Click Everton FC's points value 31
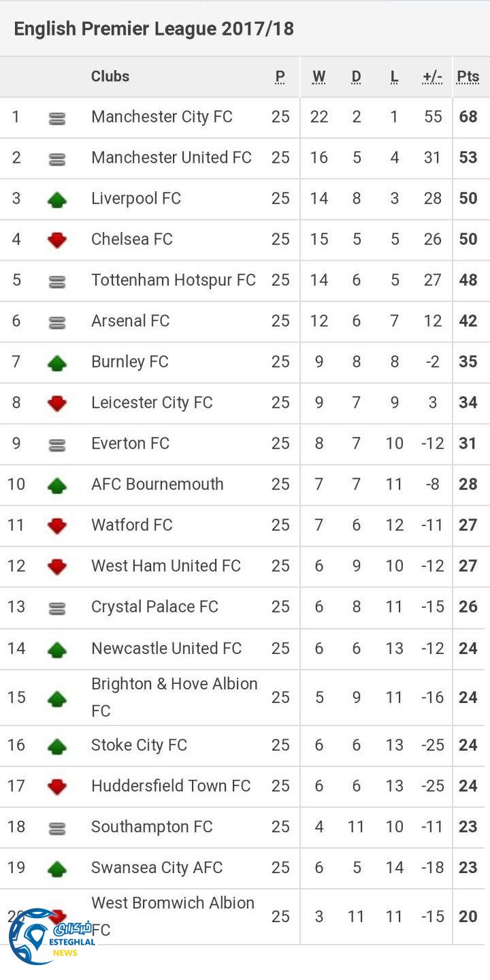This screenshot has width=490, height=980. [468, 443]
